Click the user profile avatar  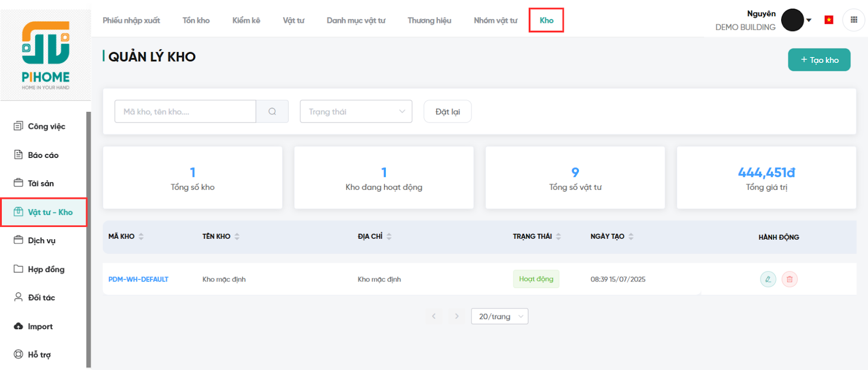click(792, 20)
